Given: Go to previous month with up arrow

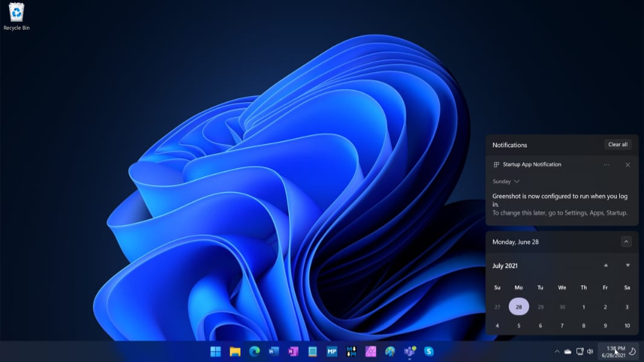Looking at the screenshot, I should coord(606,265).
